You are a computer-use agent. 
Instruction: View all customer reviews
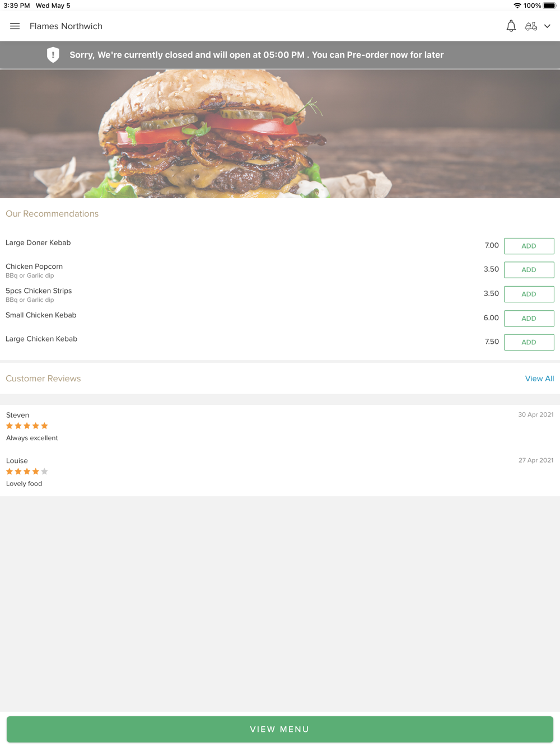[539, 379]
